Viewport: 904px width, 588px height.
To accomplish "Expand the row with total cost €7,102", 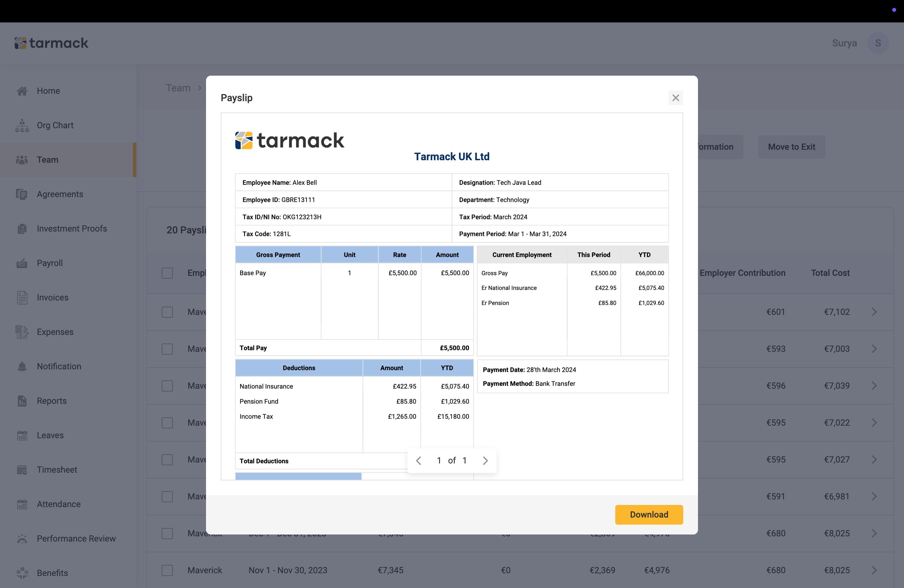I will click(874, 312).
